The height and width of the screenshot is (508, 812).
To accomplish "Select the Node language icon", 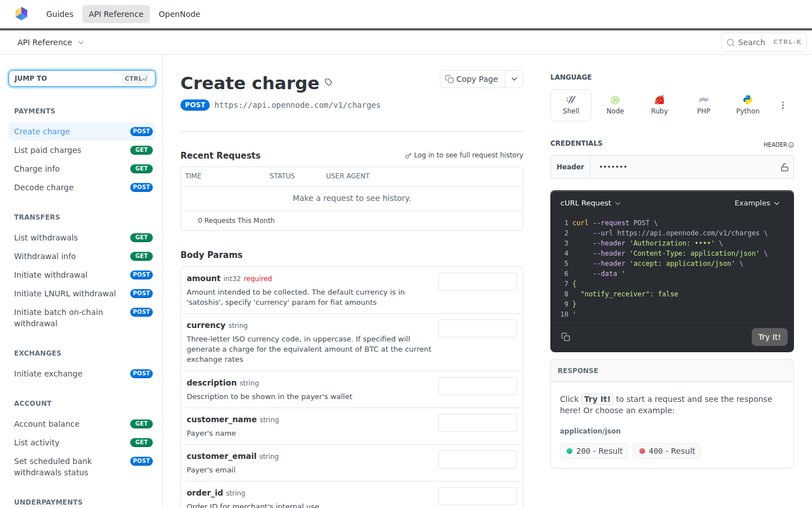I will [x=615, y=105].
